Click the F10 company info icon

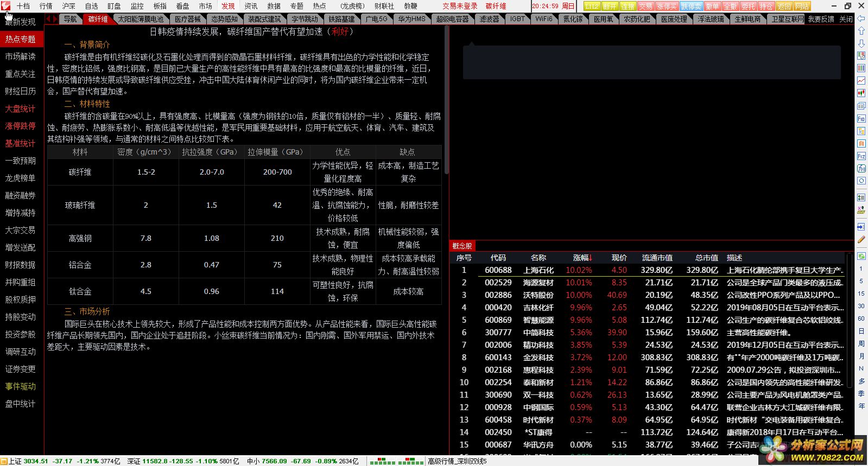tap(861, 118)
